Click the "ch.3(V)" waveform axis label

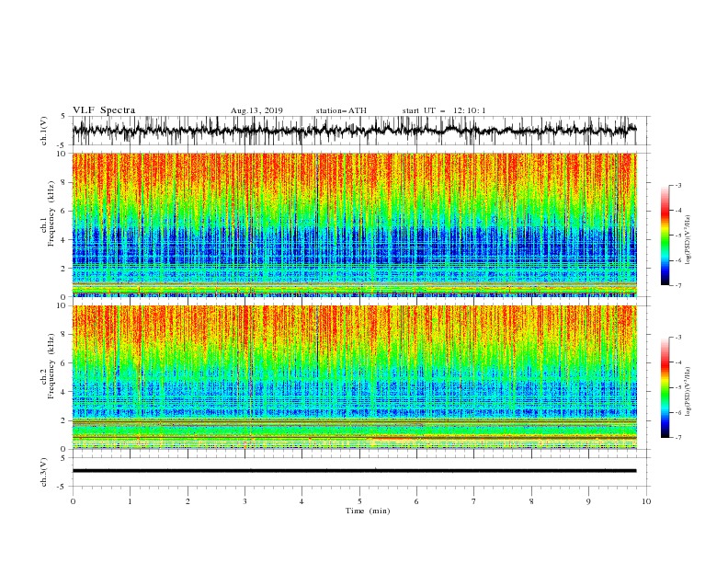coord(44,472)
